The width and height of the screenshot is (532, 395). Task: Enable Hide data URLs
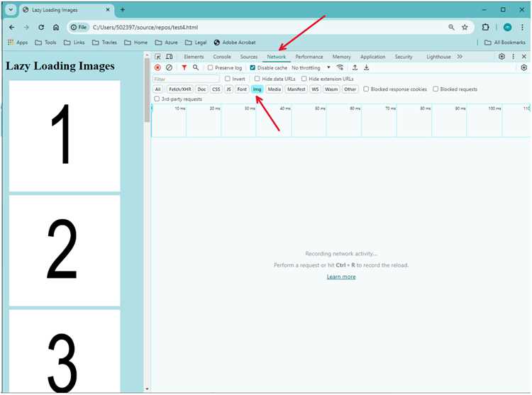[x=257, y=79]
